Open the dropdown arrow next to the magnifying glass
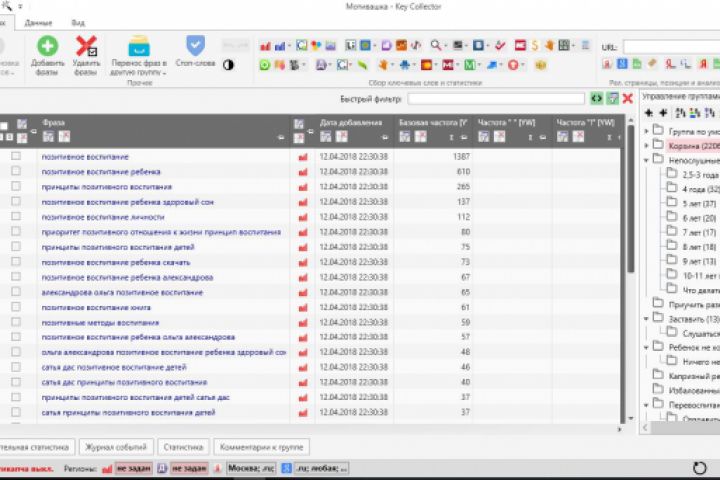This screenshot has height=480, width=720. coord(445,45)
